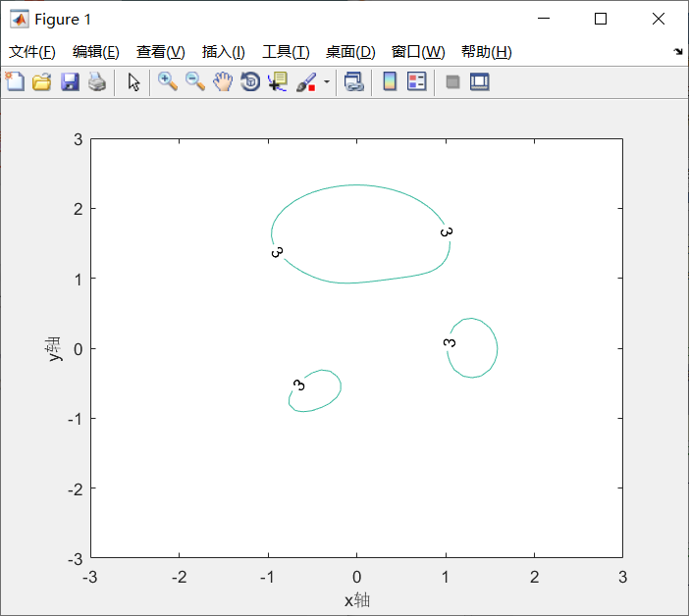Click the y轴 axis label
The width and height of the screenshot is (689, 616).
[x=54, y=349]
